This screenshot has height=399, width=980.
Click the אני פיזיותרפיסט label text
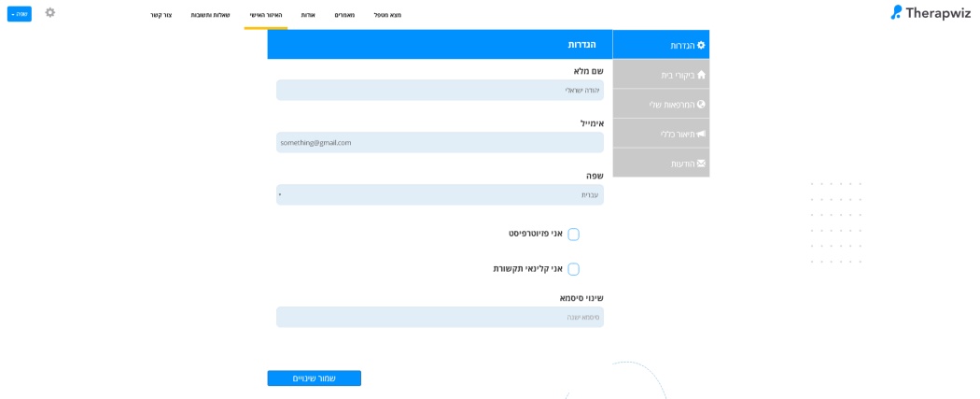pos(536,234)
